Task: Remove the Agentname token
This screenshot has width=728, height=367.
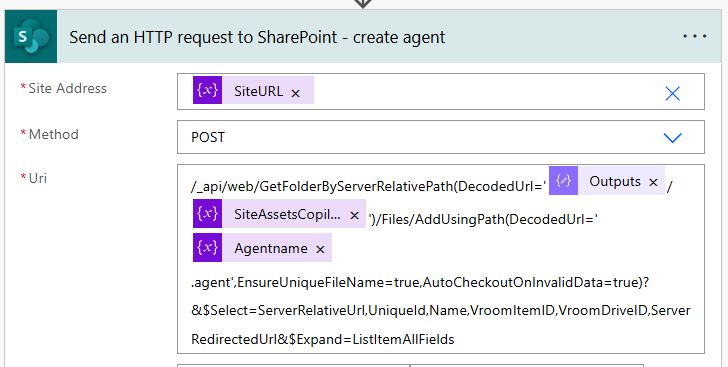Action: click(x=320, y=249)
